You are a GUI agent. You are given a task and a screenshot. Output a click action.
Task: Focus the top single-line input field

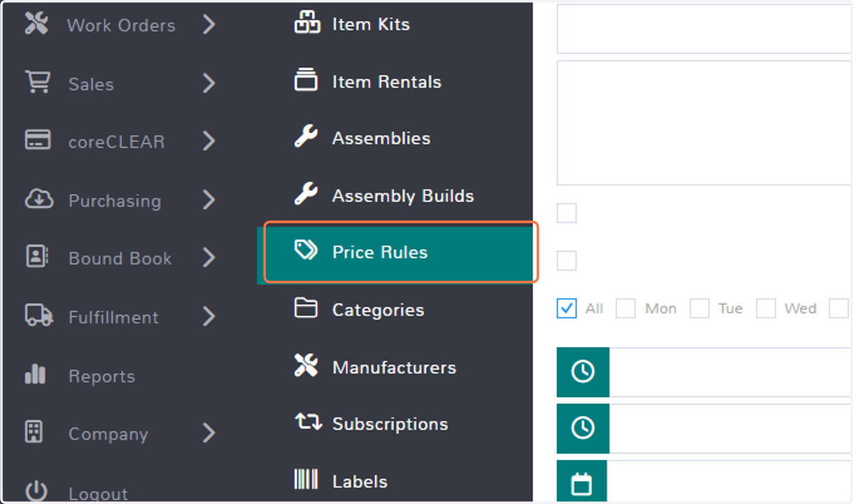click(704, 28)
